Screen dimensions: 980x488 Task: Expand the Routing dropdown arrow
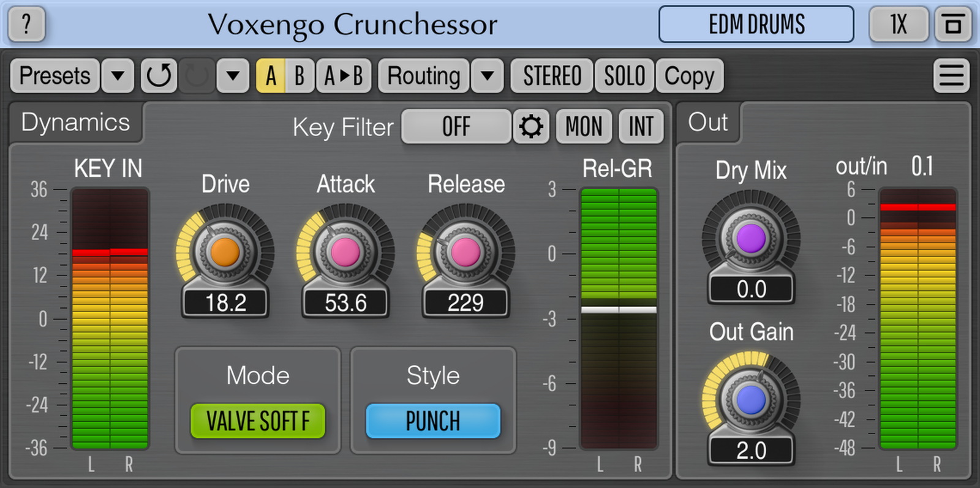click(x=488, y=76)
